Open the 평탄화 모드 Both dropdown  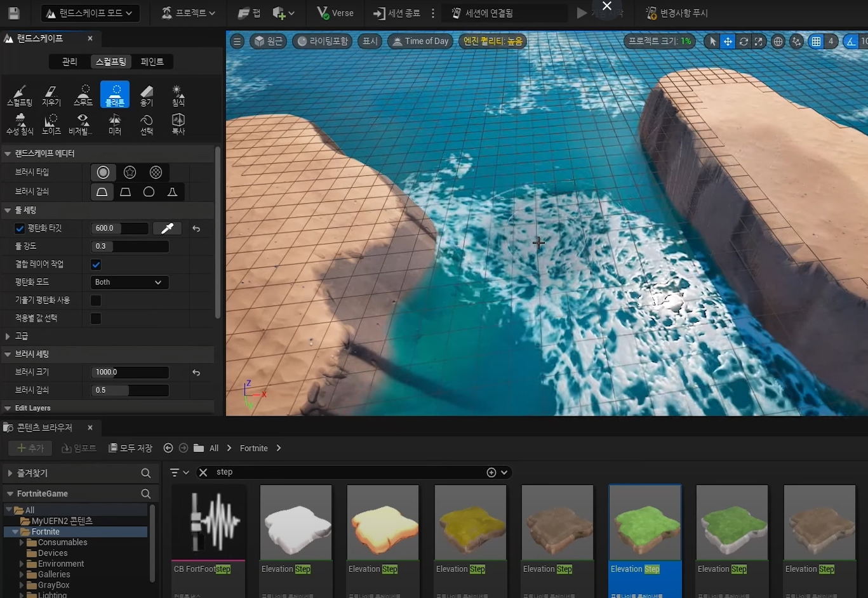click(130, 282)
